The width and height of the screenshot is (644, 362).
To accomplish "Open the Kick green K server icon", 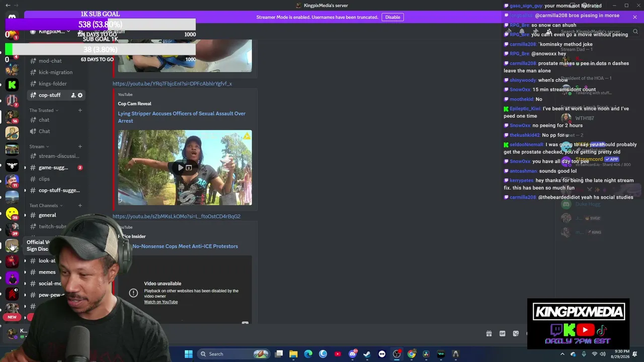I will [x=12, y=85].
